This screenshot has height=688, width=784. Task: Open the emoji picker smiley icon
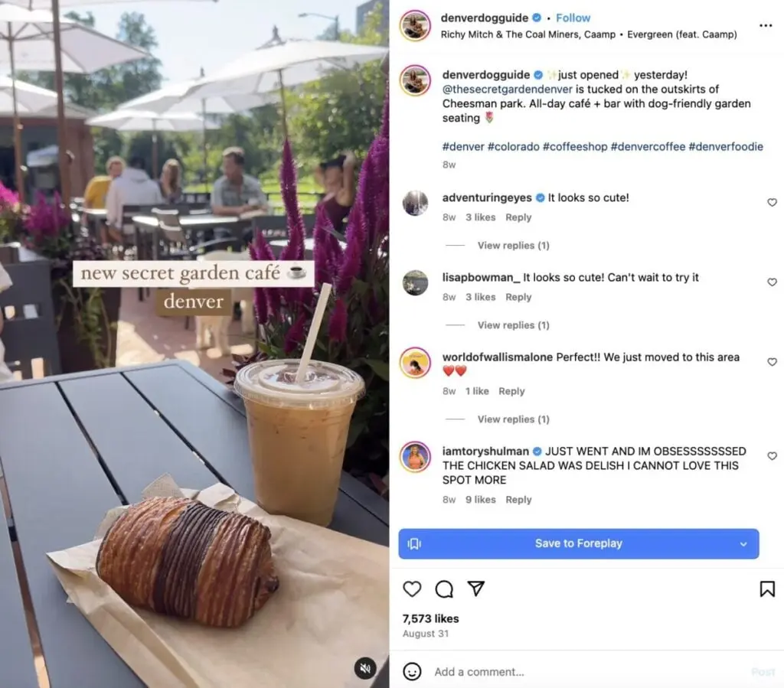pyautogui.click(x=412, y=671)
